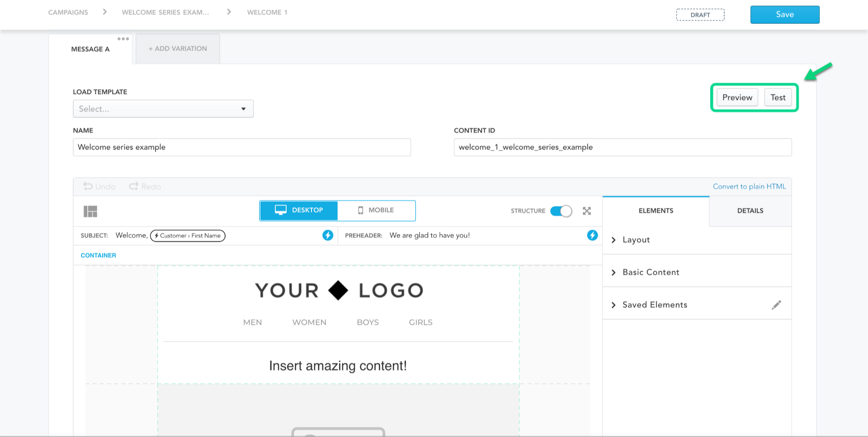Select the Container label
Viewport: 868px width, 437px height.
pyautogui.click(x=99, y=255)
